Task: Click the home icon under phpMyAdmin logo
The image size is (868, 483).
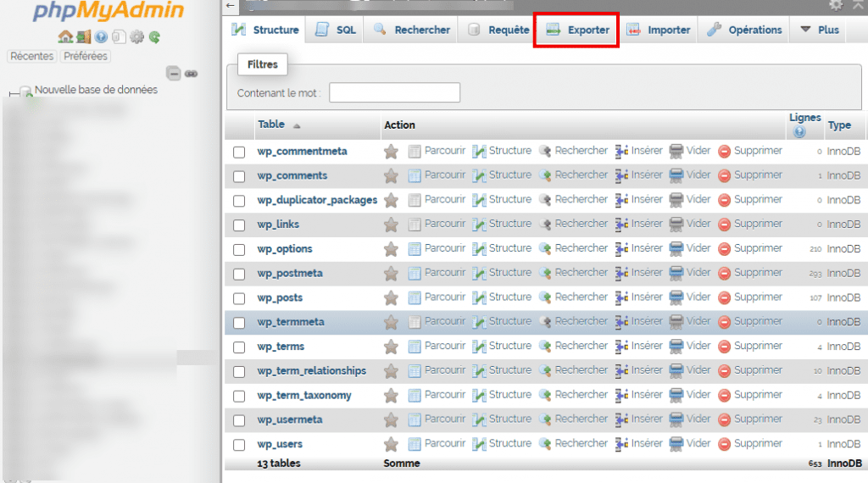Action: 65,37
